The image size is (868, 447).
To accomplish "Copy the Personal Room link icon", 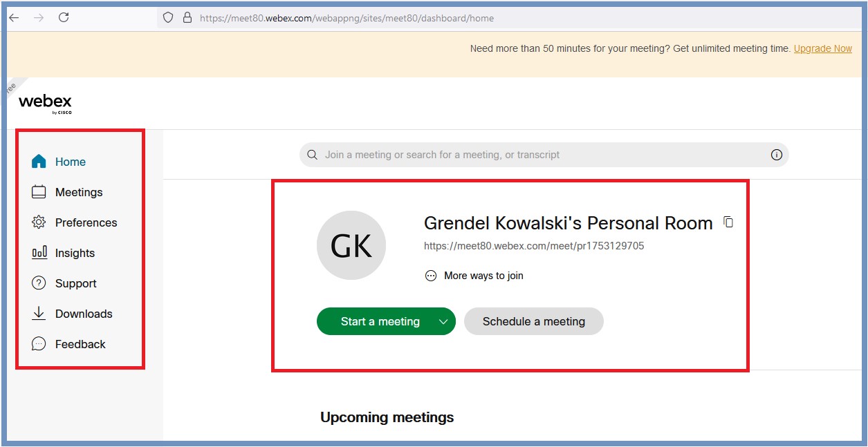I will pos(728,222).
